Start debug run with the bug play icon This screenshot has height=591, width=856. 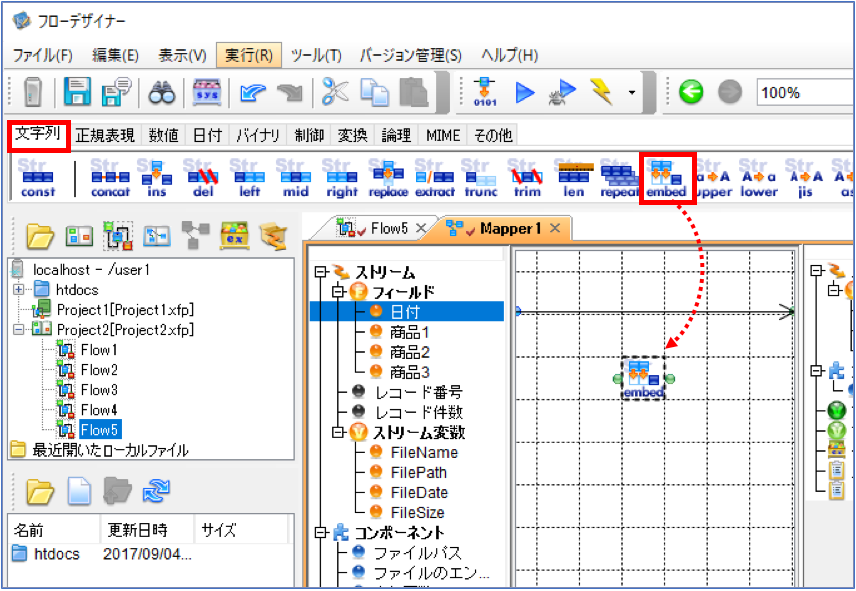coord(562,92)
